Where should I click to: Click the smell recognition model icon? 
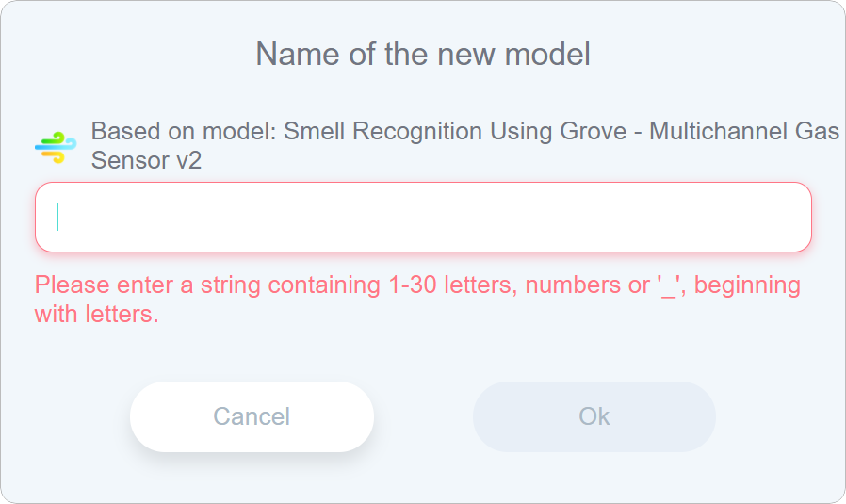pyautogui.click(x=56, y=147)
